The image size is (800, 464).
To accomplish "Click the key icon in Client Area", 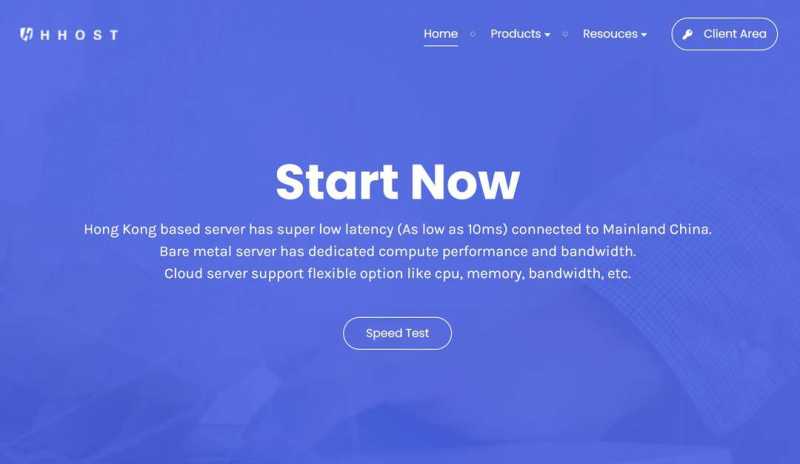I will 688,34.
